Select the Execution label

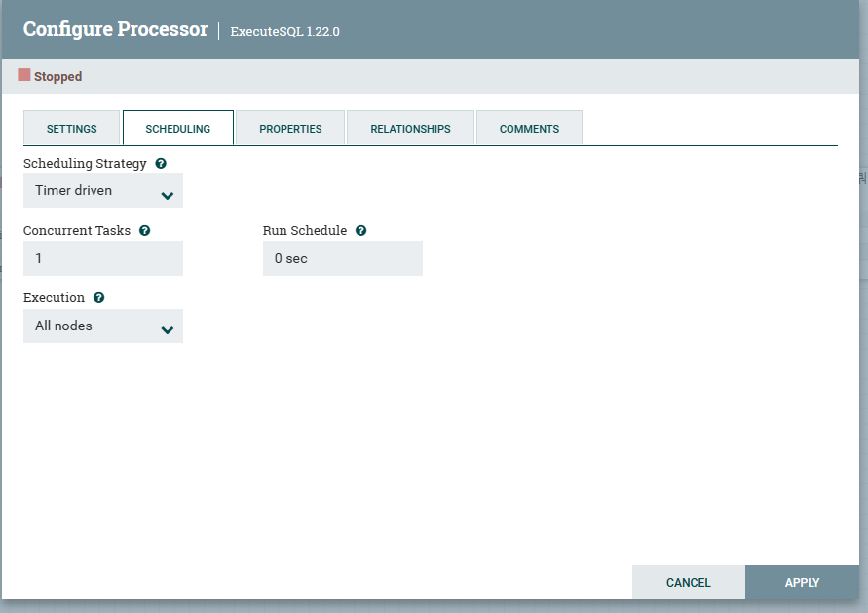coord(54,298)
